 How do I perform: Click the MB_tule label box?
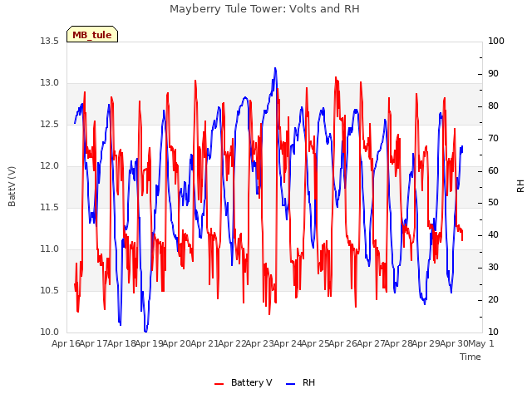[x=92, y=34]
